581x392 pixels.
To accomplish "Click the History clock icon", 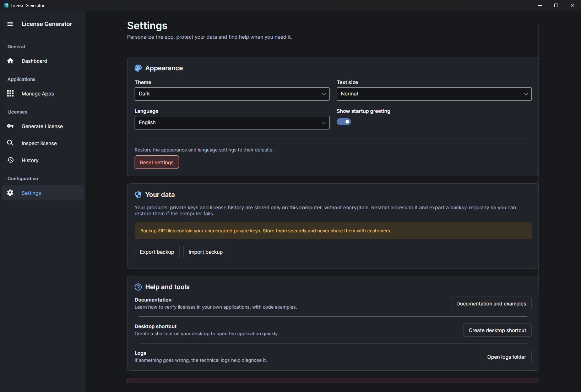I will coord(10,160).
